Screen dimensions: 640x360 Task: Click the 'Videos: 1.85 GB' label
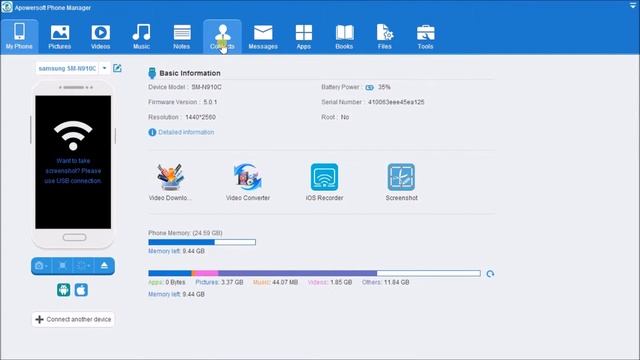330,282
